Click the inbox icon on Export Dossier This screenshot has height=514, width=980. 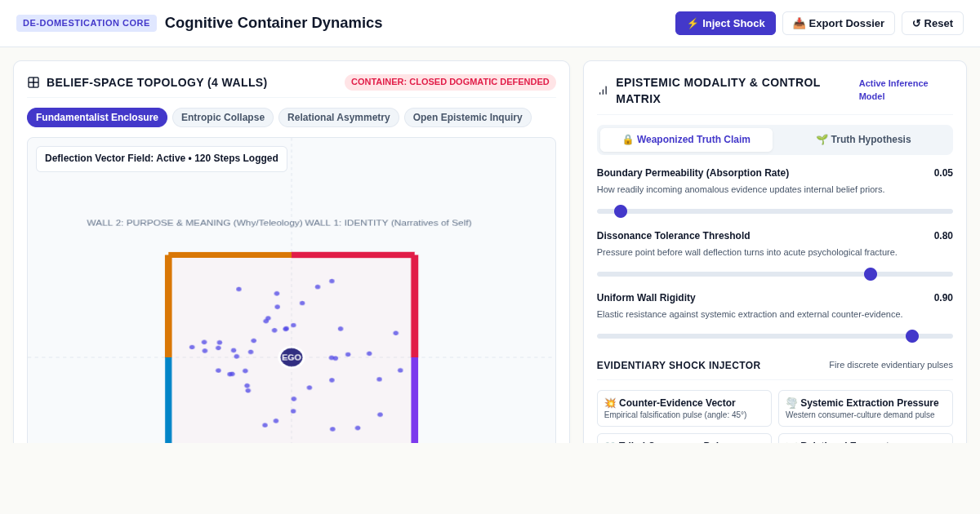tap(799, 24)
